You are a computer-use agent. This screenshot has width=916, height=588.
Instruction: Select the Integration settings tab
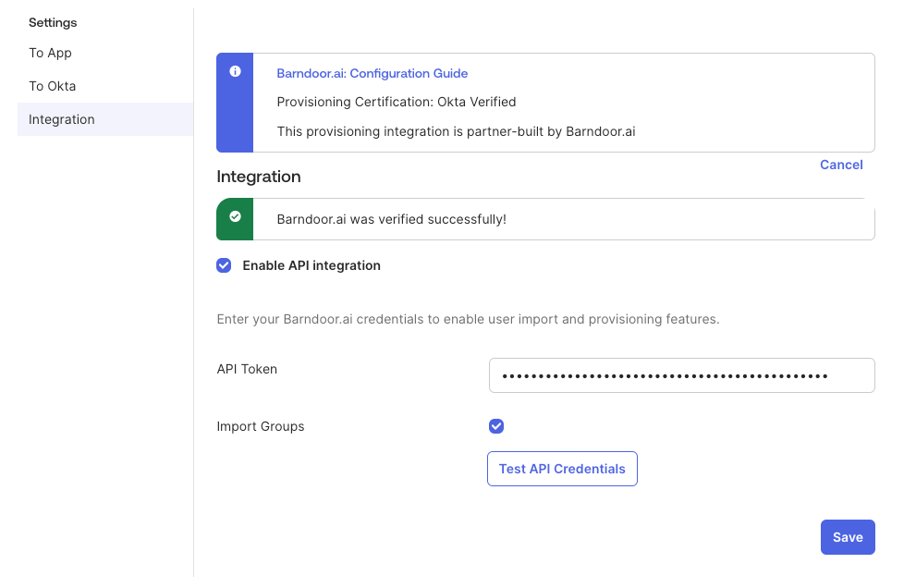pyautogui.click(x=105, y=119)
